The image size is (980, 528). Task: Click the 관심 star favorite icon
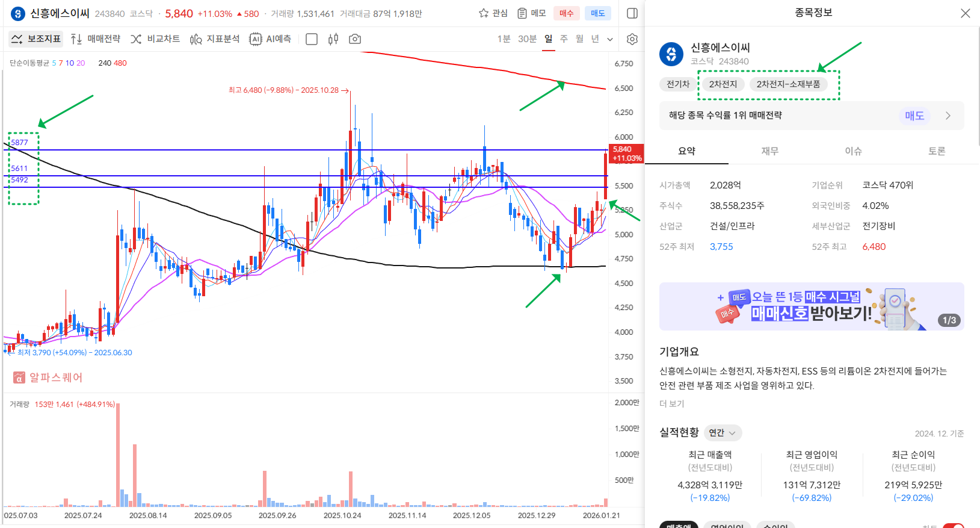tap(493, 13)
